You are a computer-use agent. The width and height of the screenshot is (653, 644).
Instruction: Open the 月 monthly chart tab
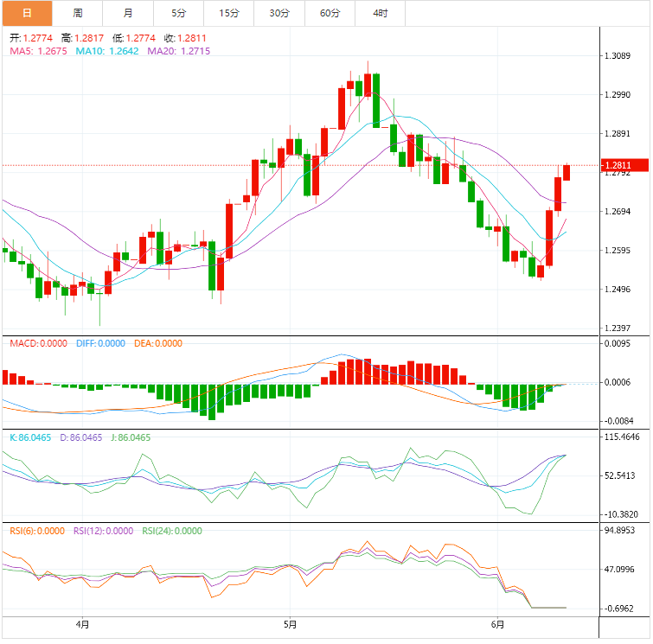[128, 13]
